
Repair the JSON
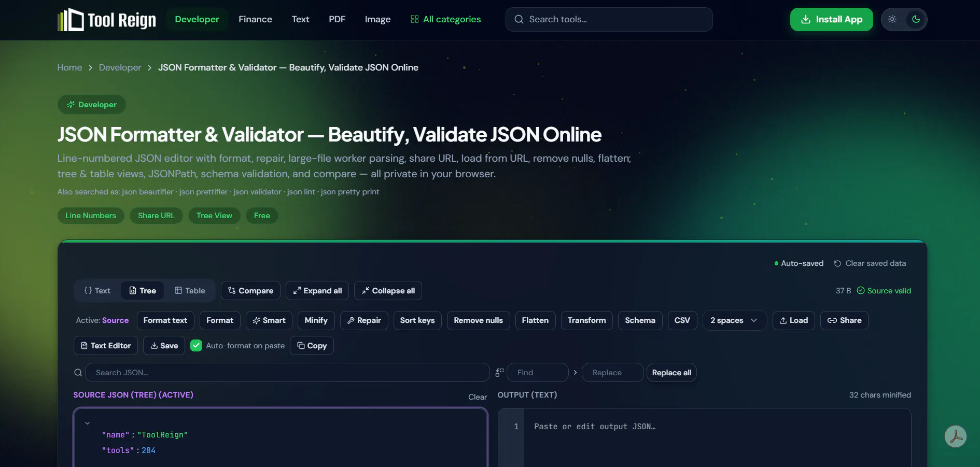(x=364, y=320)
